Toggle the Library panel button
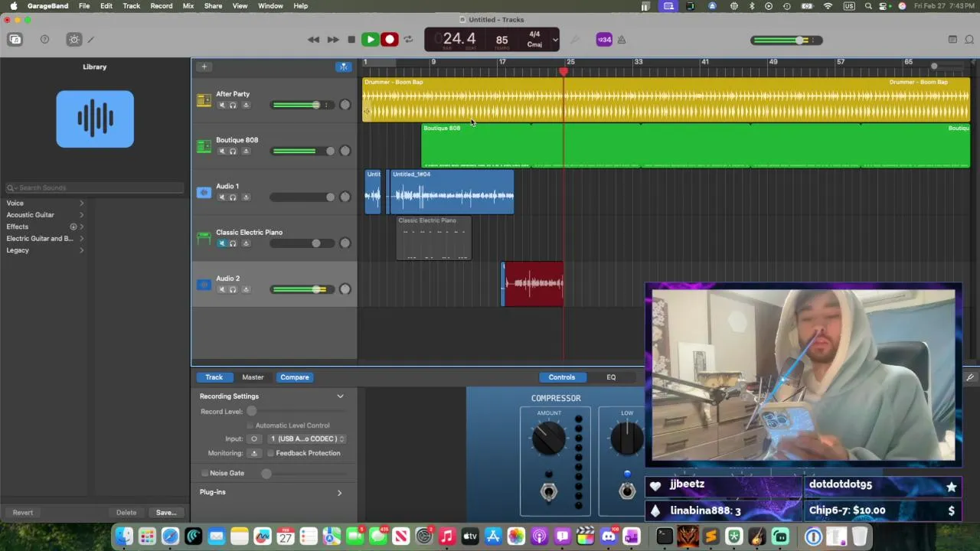Viewport: 980px width, 551px height. (x=15, y=40)
